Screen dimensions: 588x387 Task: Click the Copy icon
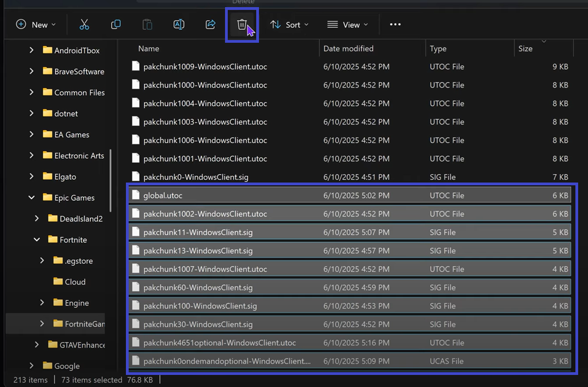116,25
